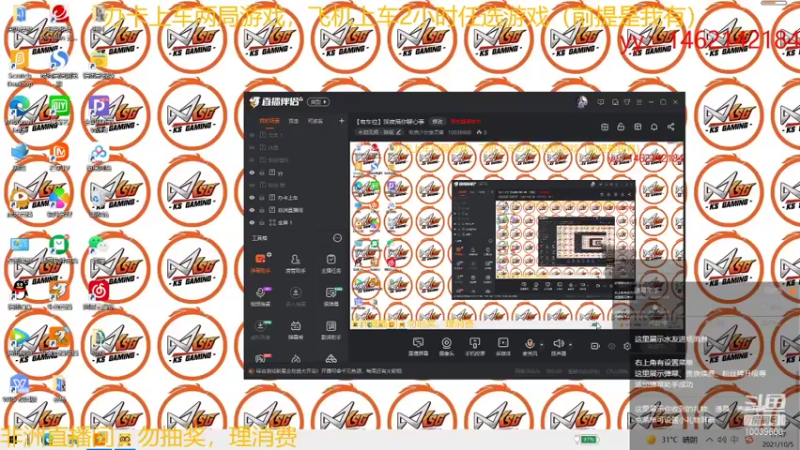Switch to the second scene tab
The width and height of the screenshot is (800, 450).
[294, 121]
